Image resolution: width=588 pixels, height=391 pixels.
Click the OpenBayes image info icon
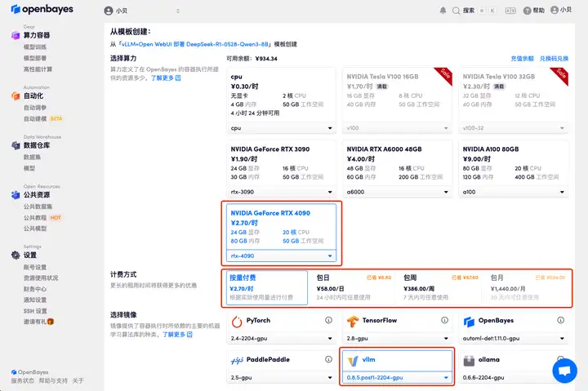coord(560,320)
